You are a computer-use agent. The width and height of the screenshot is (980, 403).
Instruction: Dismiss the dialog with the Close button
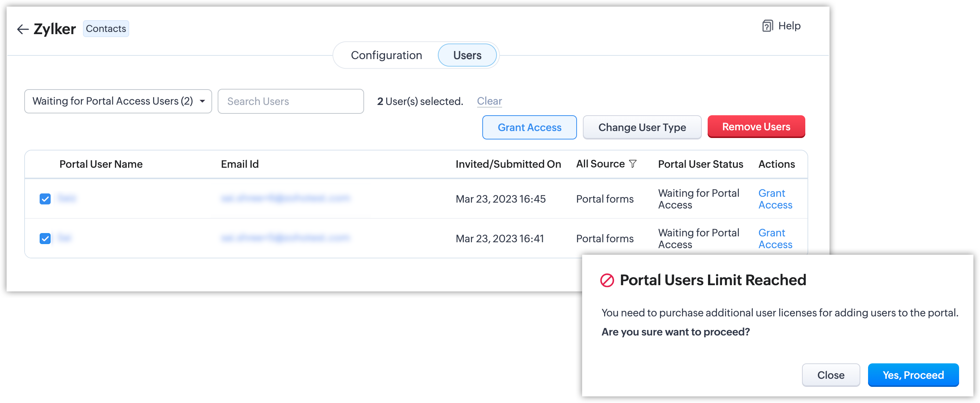[831, 375]
